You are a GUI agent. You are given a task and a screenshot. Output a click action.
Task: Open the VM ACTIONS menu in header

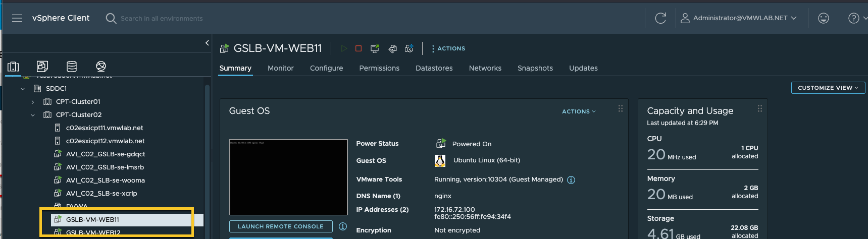click(448, 48)
